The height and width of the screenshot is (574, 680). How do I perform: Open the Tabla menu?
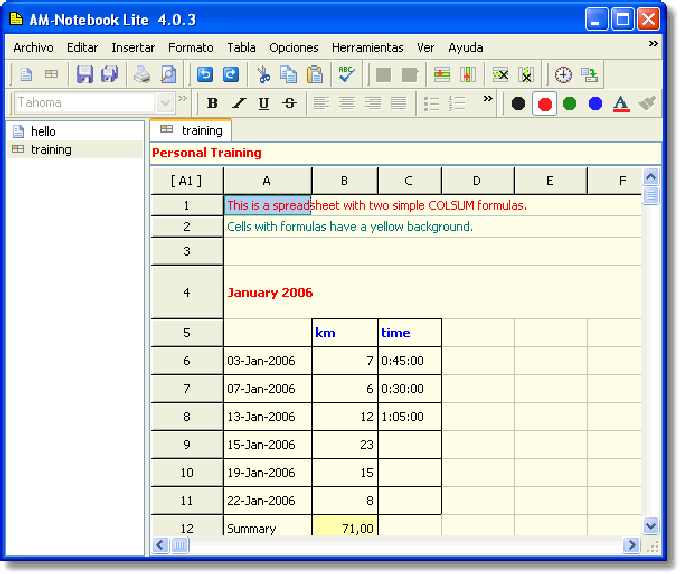tap(241, 47)
